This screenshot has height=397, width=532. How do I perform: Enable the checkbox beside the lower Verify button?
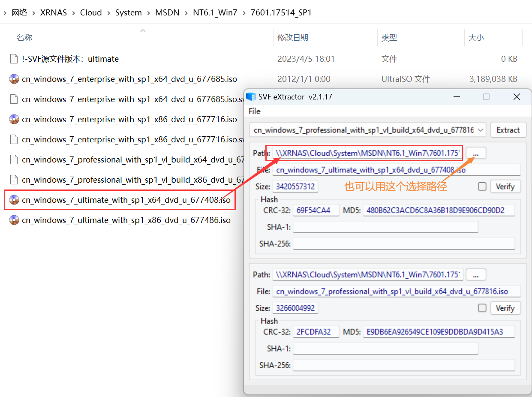[x=482, y=308]
